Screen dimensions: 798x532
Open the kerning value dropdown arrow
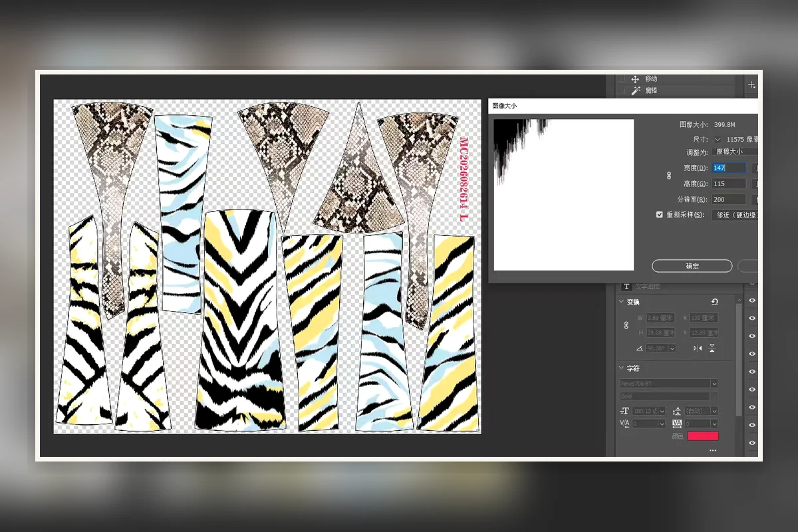662,424
